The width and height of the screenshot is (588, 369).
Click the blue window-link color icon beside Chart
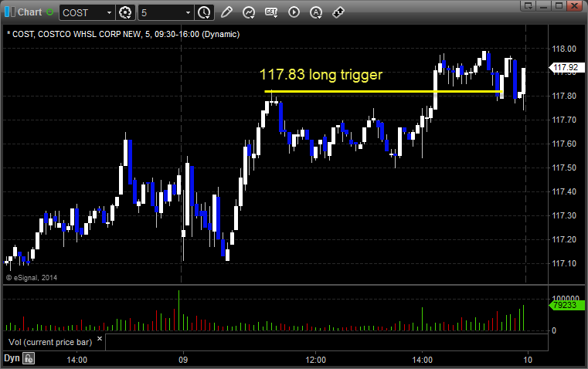[x=10, y=12]
